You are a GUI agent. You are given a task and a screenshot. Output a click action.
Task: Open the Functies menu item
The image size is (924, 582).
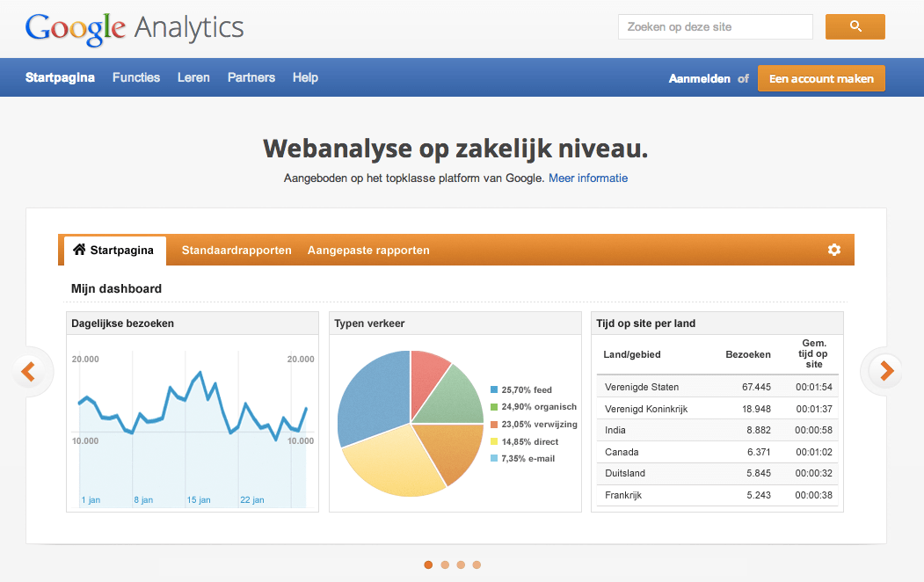click(136, 77)
